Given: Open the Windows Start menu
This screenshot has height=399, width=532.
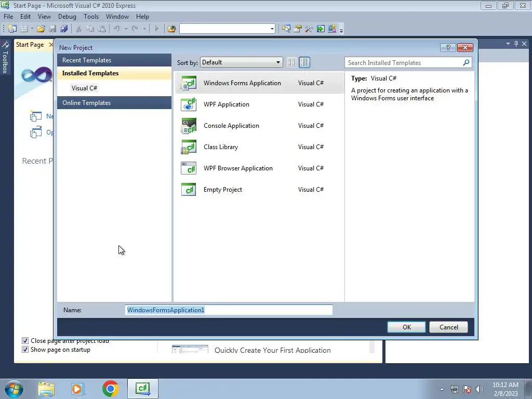Looking at the screenshot, I should [x=14, y=389].
